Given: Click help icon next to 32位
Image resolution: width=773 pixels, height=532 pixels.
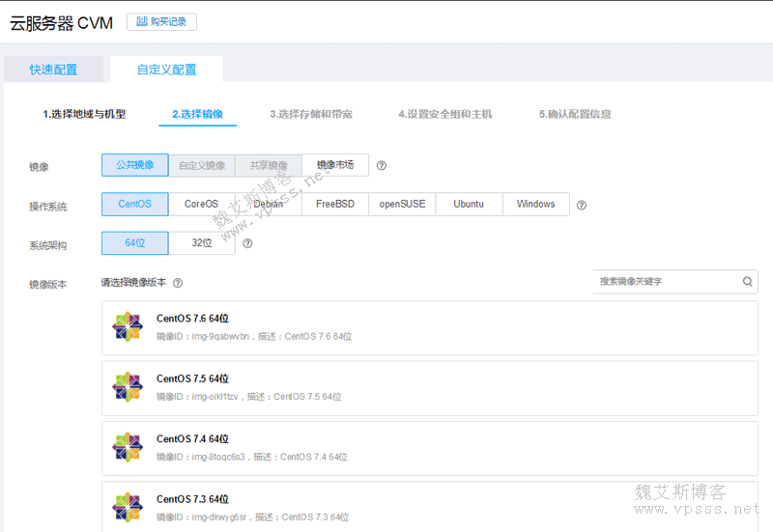Looking at the screenshot, I should click(248, 244).
